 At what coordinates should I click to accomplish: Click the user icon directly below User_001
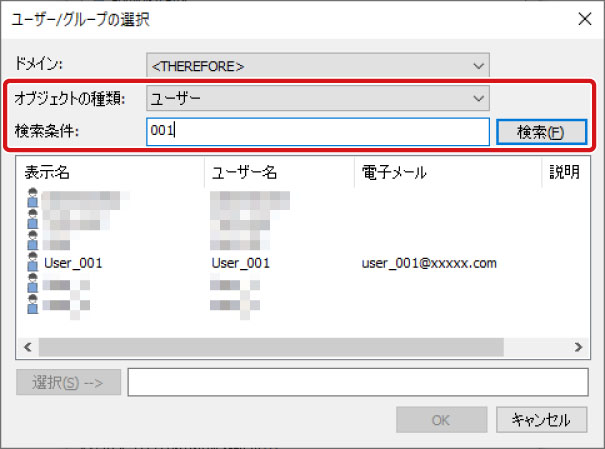pos(32,284)
